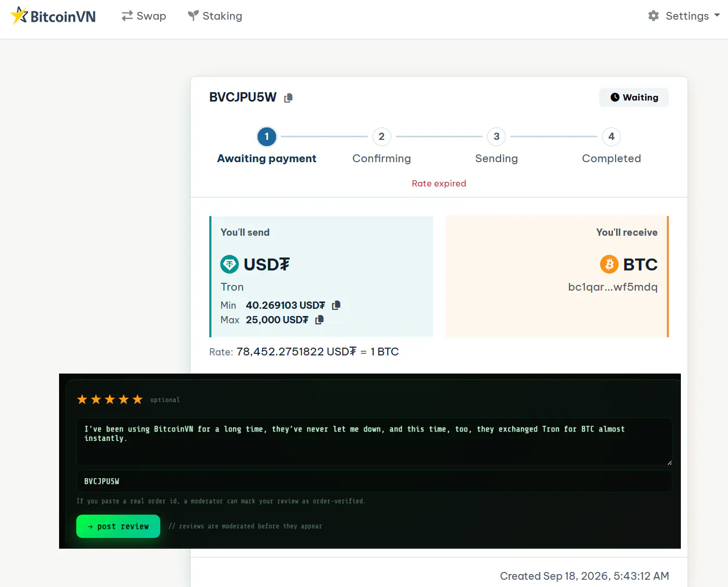Click the BTC Bitcoin coin icon

pyautogui.click(x=609, y=264)
